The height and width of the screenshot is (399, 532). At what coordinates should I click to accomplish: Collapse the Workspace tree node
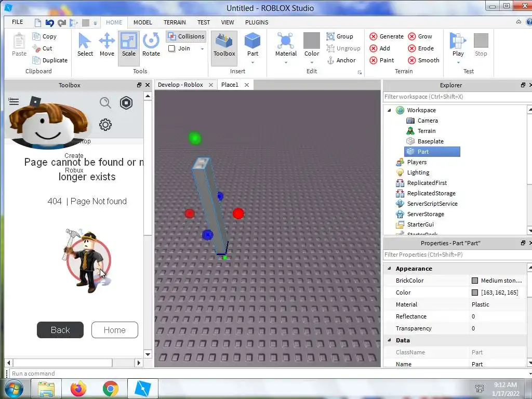389,110
